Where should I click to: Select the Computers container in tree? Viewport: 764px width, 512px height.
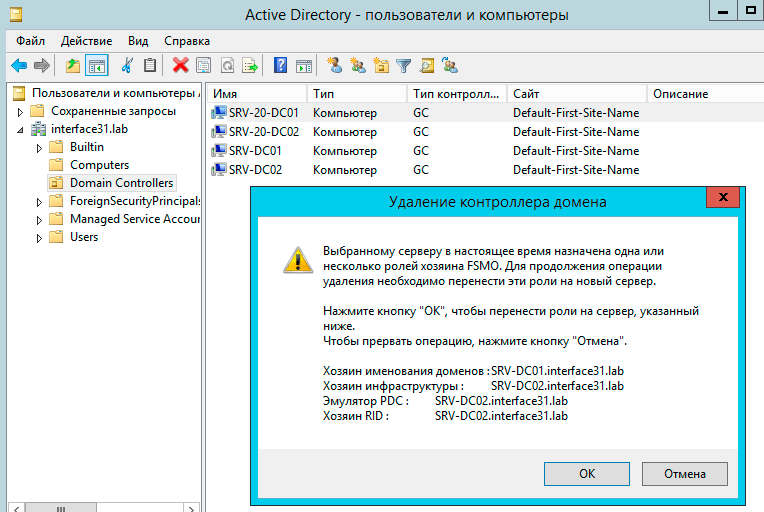[x=99, y=165]
